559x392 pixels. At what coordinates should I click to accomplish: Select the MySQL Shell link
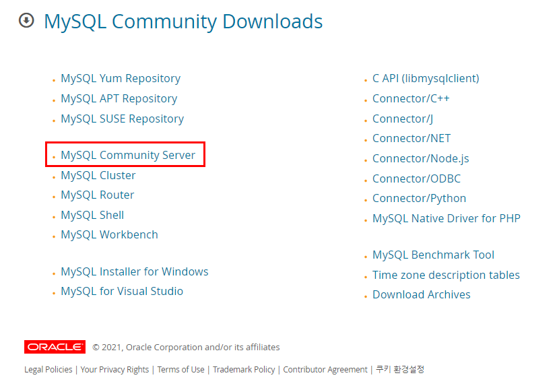click(92, 215)
